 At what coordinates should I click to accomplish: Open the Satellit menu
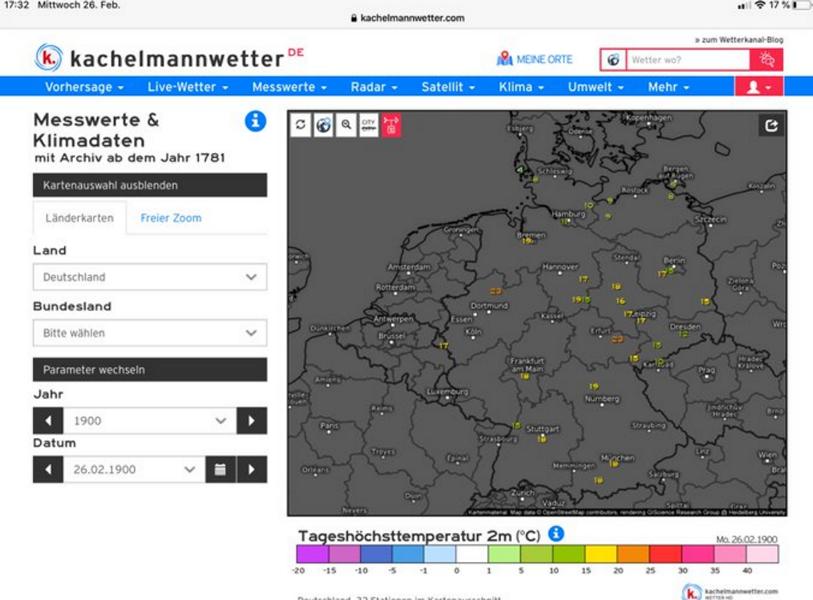tap(448, 87)
